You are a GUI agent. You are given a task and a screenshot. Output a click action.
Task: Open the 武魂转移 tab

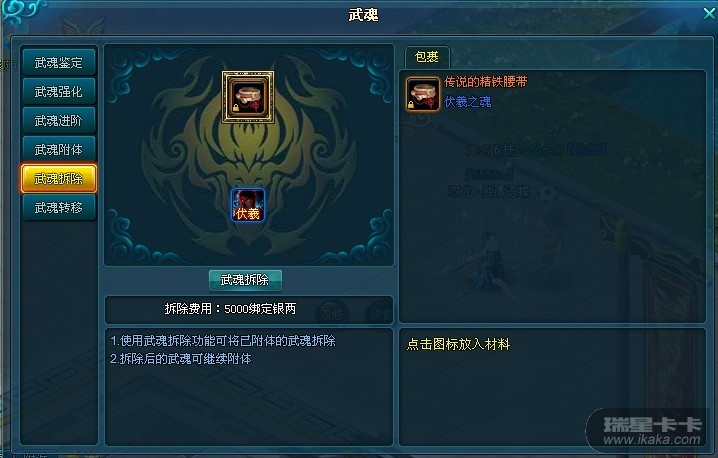[59, 207]
